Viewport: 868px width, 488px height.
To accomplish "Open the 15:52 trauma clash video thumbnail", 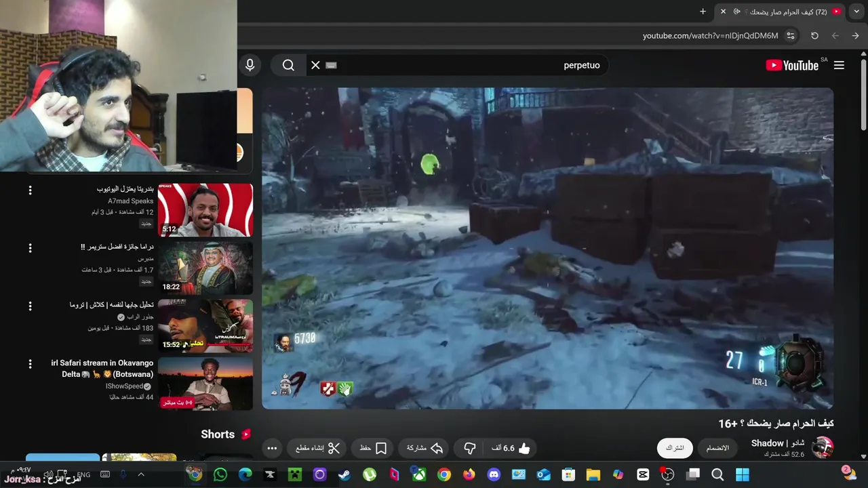I will tap(205, 326).
